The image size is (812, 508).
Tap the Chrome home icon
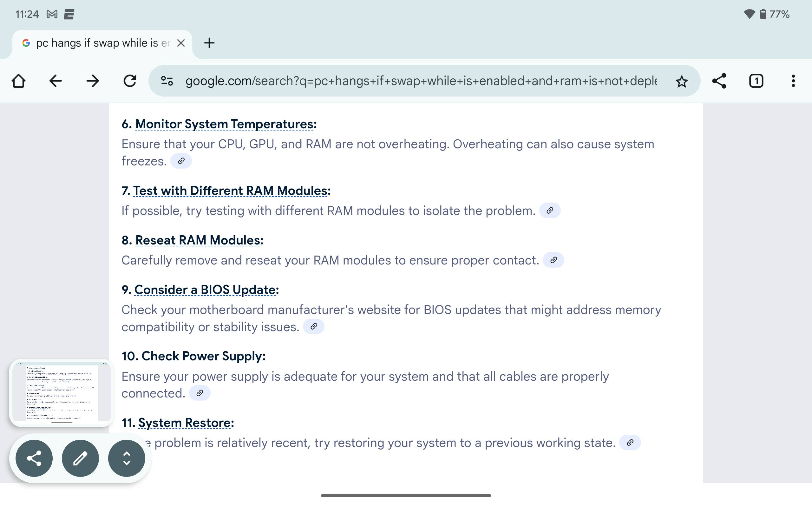pos(18,81)
